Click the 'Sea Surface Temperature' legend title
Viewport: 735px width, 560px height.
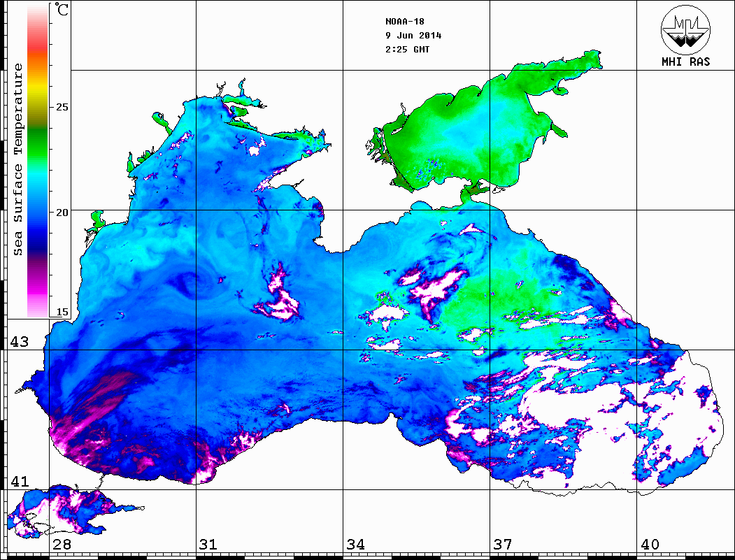17,159
